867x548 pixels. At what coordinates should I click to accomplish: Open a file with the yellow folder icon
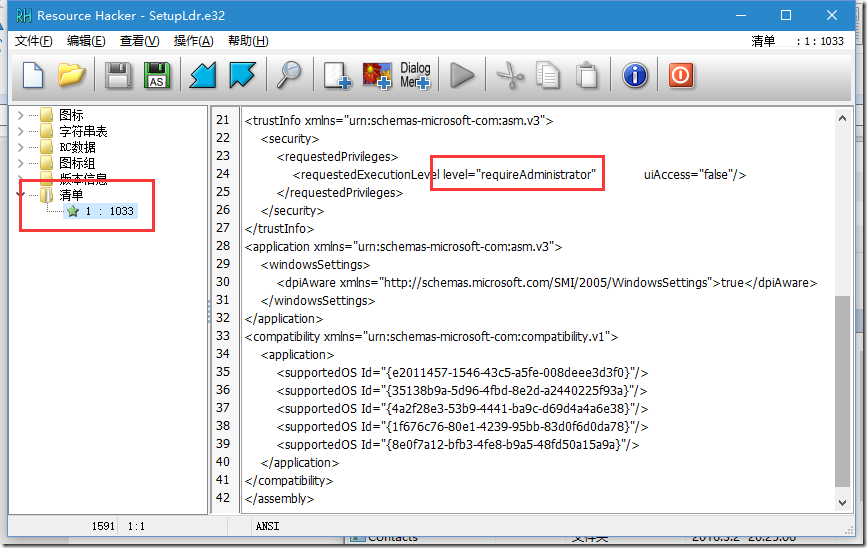71,75
